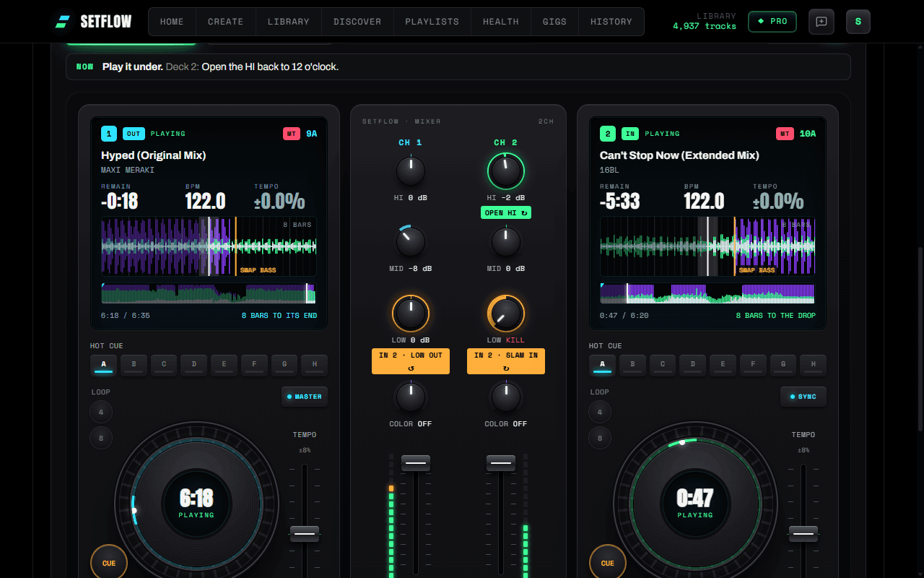
Task: Click the IN 2 · LOW OUT cue button
Action: pos(411,361)
